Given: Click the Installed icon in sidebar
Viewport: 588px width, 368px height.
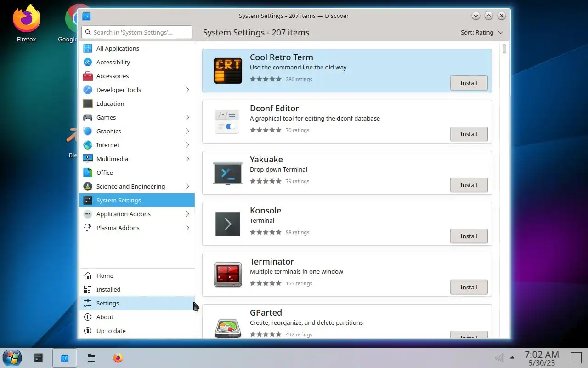Looking at the screenshot, I should coord(88,289).
